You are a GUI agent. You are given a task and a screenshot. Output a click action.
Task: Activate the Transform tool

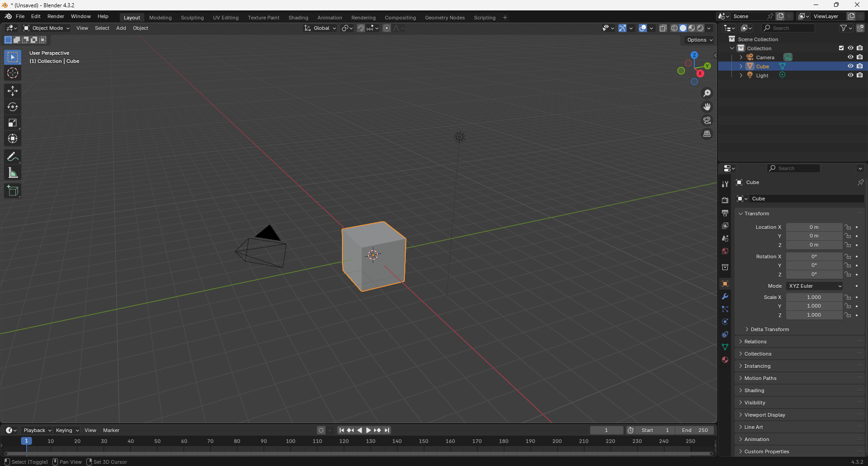(13, 138)
